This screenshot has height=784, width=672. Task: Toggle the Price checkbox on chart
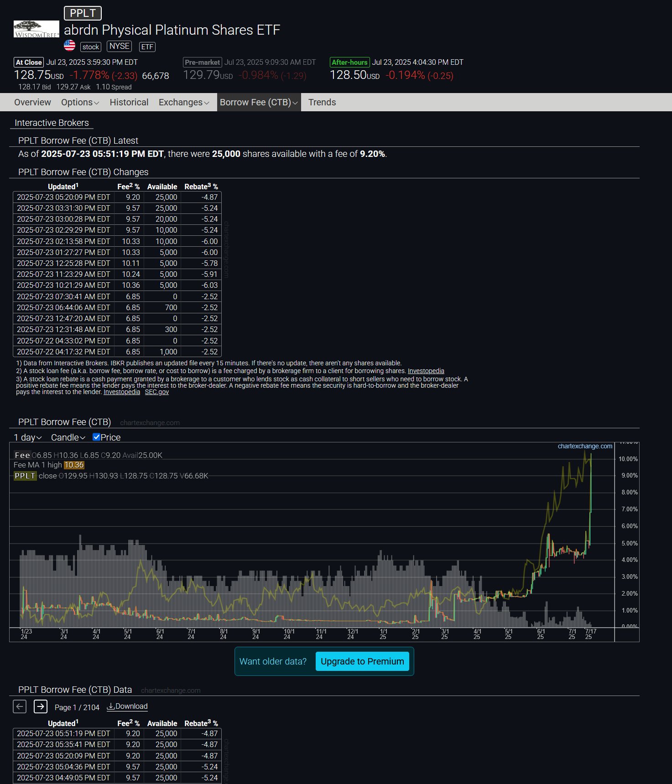96,437
